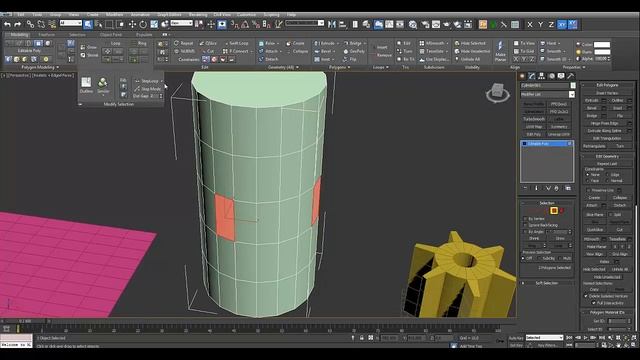Open the Modifier List dropdown
640x360 pixels.
[x=572, y=94]
